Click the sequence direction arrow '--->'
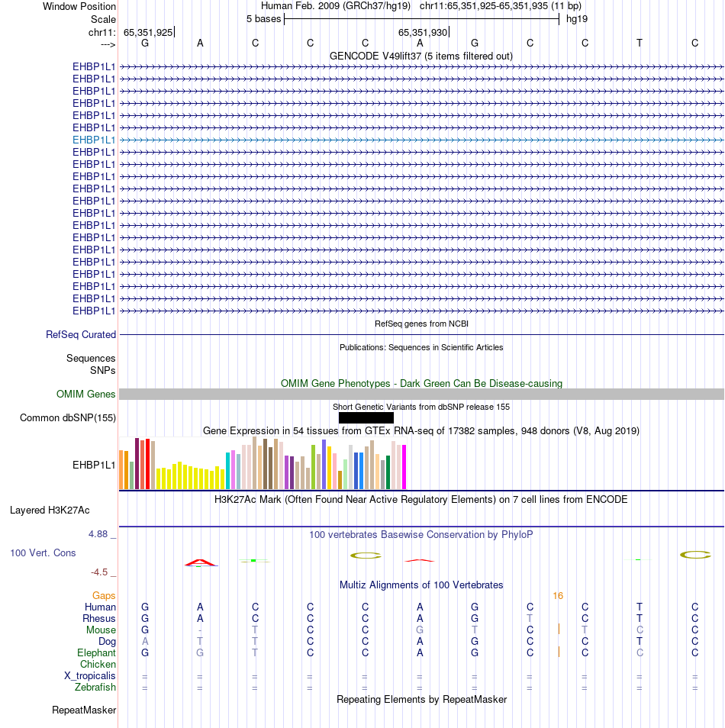725x728 pixels. pyautogui.click(x=108, y=44)
